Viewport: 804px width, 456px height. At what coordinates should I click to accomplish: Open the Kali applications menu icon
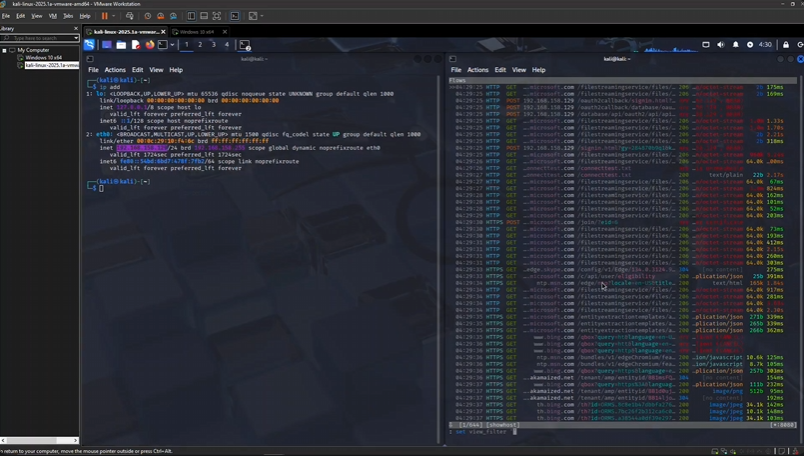click(x=89, y=45)
